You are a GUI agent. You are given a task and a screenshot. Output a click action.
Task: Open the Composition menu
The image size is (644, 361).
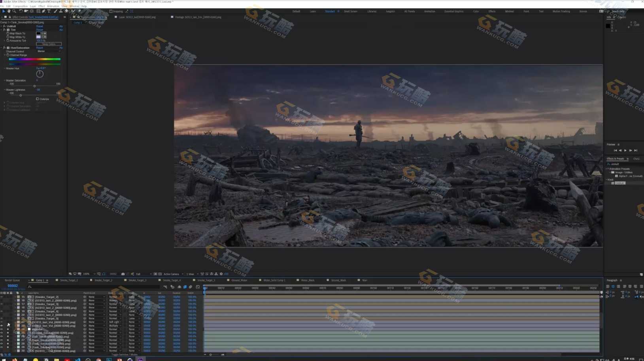pyautogui.click(x=20, y=6)
